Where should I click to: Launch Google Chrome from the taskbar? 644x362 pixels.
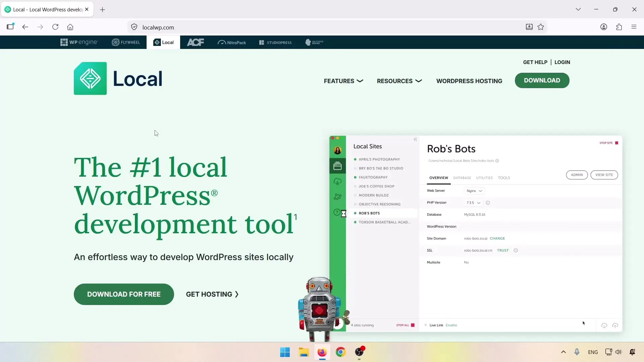point(340,352)
